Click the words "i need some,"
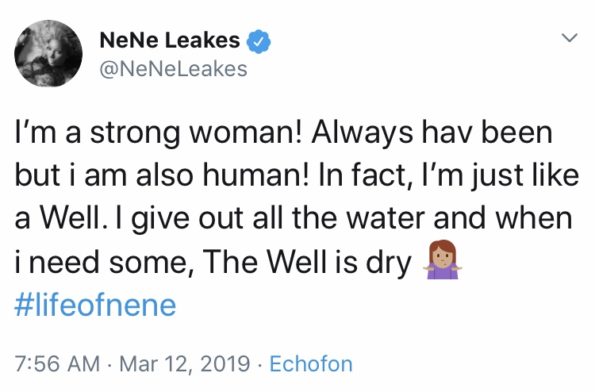The width and height of the screenshot is (595, 392). [x=101, y=262]
